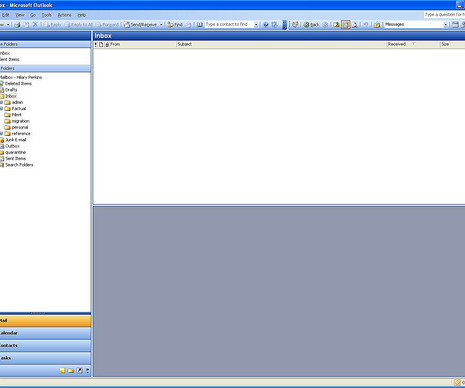Click the Shortcuts icon in navigation pane

pos(79,371)
